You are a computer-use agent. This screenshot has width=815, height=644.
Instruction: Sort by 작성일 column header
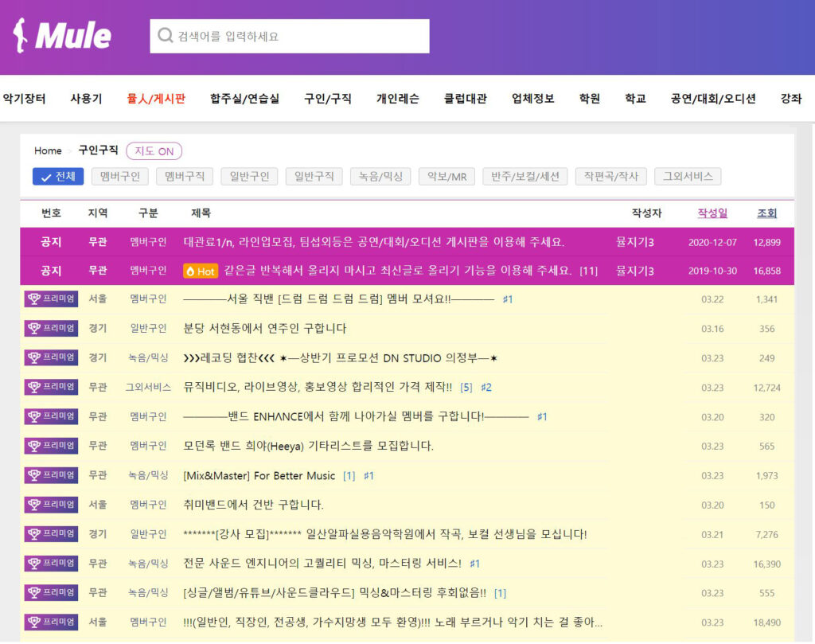pos(712,213)
